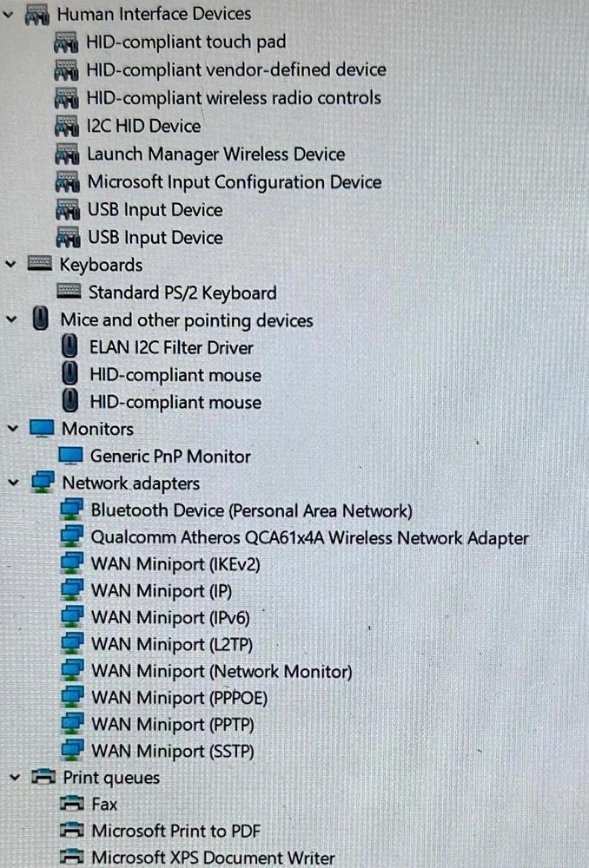Select HID-compliant touch pad entry

[186, 42]
